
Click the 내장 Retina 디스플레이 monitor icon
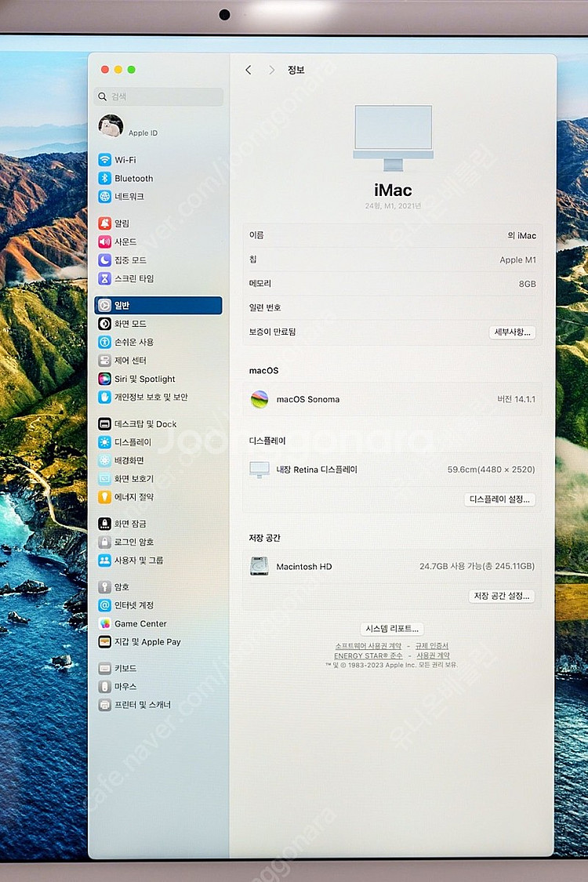(x=260, y=469)
